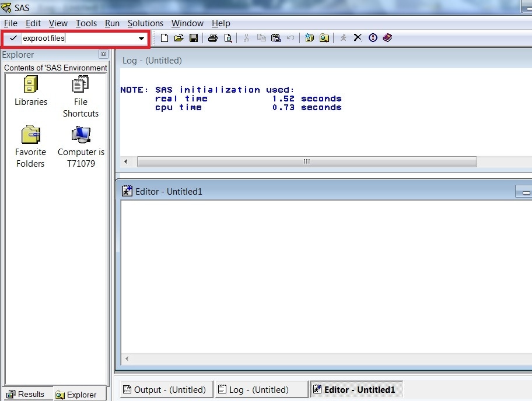Create a New Library using the toolbar icon
Image resolution: width=532 pixels, height=401 pixels.
309,37
